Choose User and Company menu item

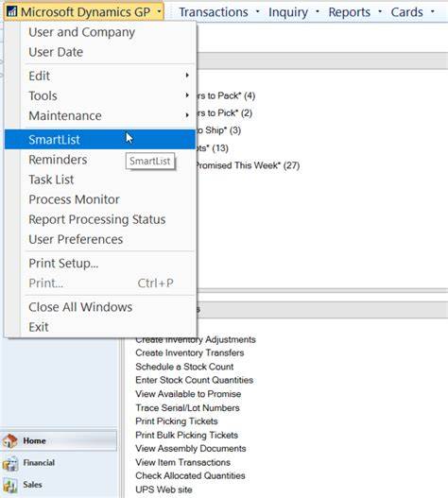click(82, 32)
